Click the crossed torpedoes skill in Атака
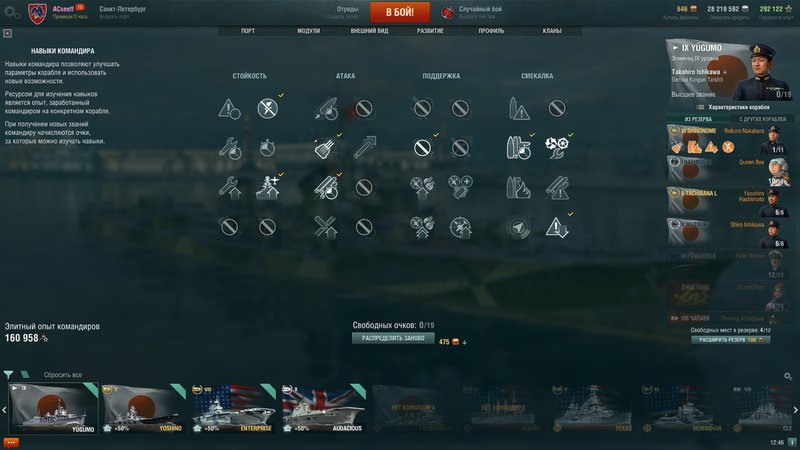Viewport: 800px width, 450px height. 326,228
